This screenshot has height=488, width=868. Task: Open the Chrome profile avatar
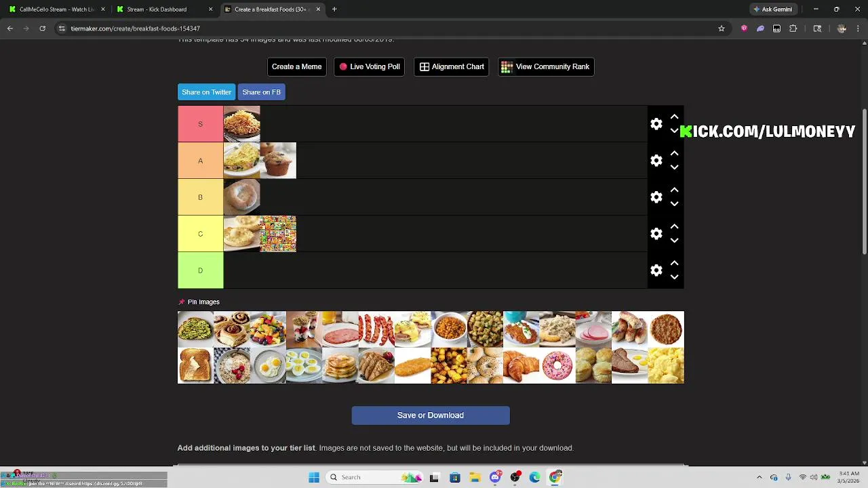tap(842, 28)
